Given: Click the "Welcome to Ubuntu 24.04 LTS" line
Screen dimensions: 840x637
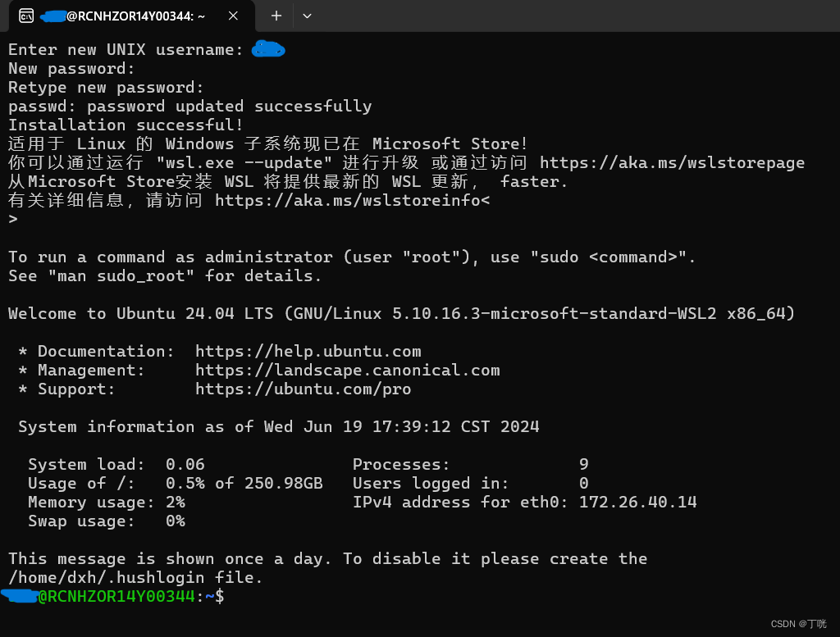Looking at the screenshot, I should click(x=401, y=313).
